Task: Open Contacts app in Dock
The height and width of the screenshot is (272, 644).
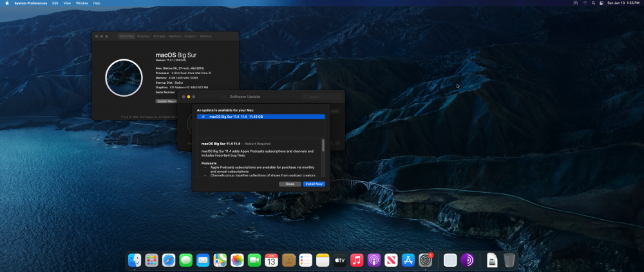Action: click(x=289, y=260)
